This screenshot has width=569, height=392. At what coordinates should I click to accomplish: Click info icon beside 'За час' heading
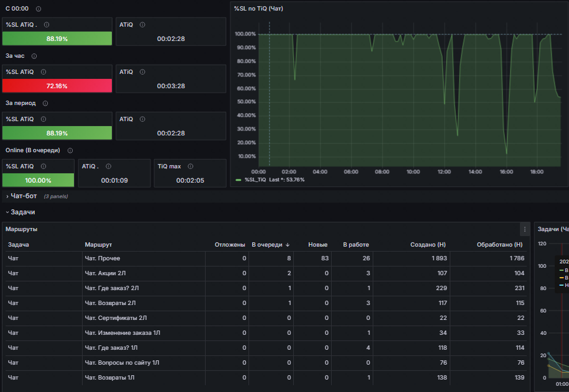tap(34, 56)
